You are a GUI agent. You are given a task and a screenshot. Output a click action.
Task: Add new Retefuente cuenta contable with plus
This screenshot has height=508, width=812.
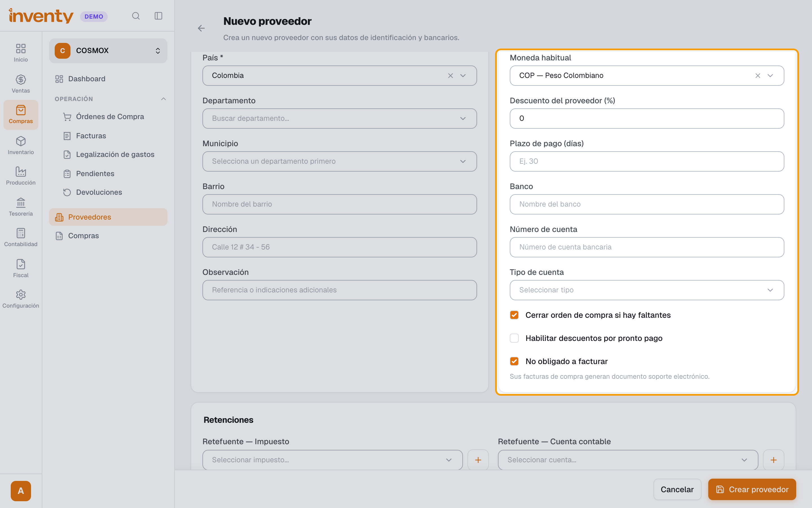click(773, 460)
